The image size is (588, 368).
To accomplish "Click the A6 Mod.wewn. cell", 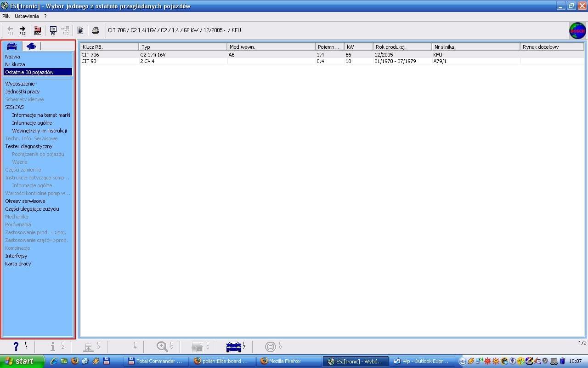I will [x=271, y=55].
